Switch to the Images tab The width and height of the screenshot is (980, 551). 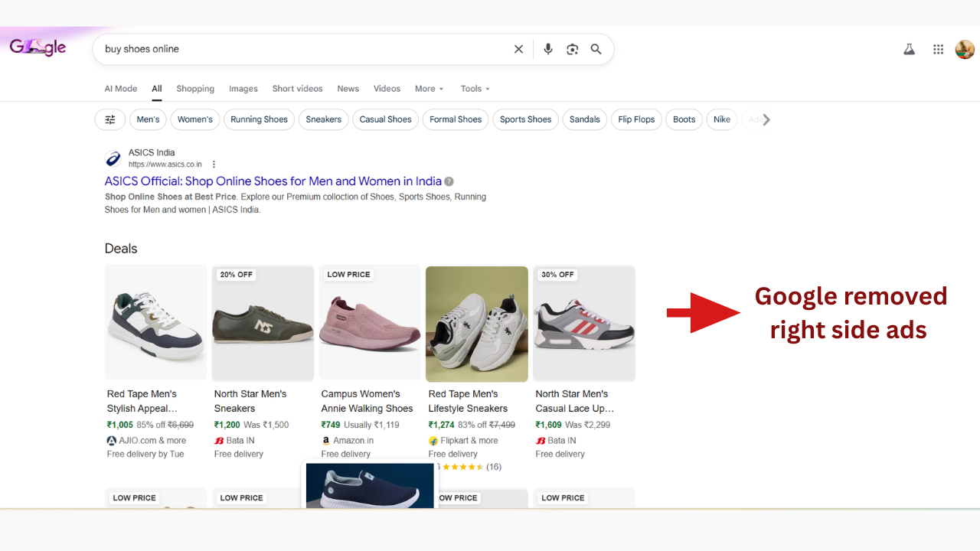coord(243,89)
